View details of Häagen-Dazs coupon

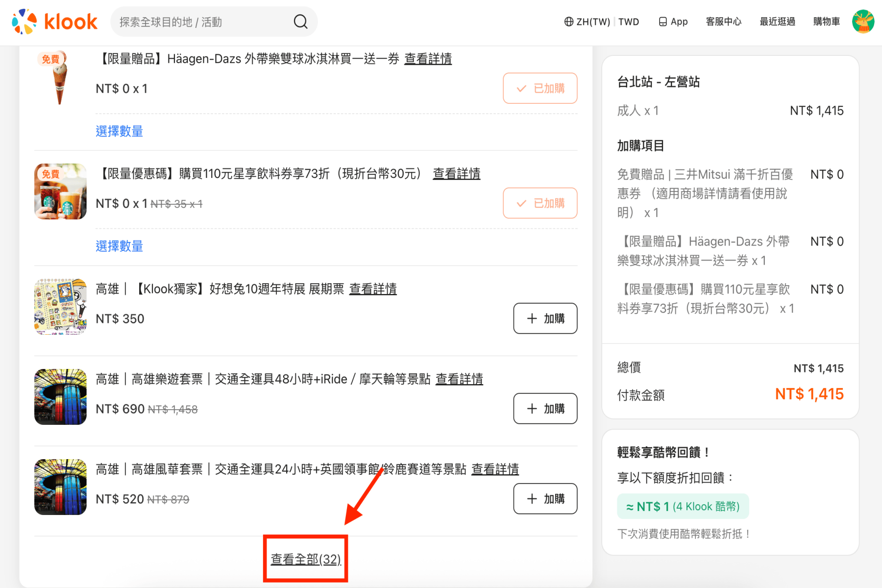[428, 59]
